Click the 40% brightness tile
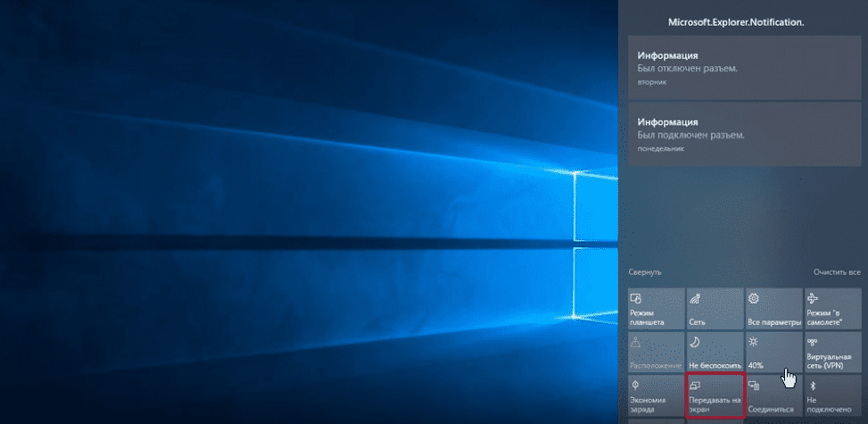868x424 pixels. click(773, 353)
